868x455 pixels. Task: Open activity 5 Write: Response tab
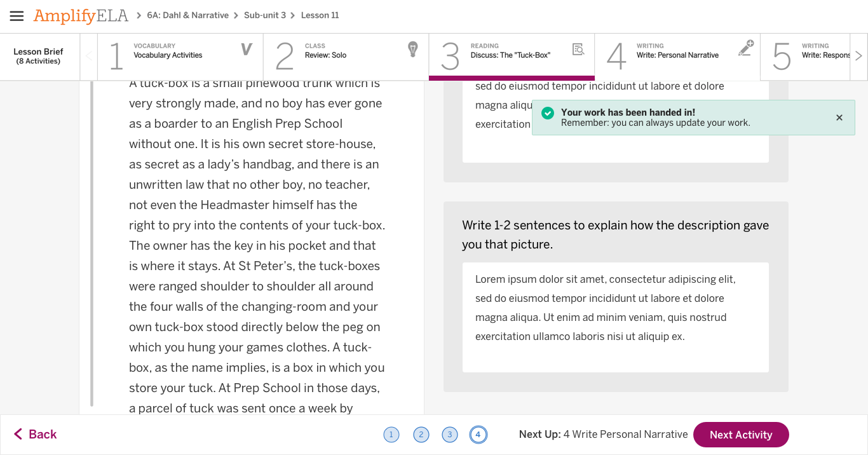coord(805,57)
